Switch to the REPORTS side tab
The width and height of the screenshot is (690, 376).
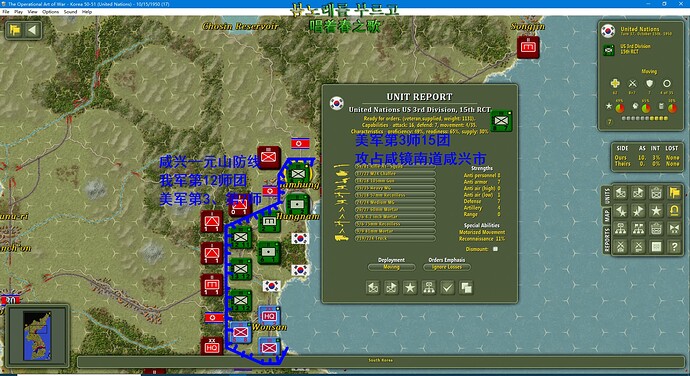[607, 240]
